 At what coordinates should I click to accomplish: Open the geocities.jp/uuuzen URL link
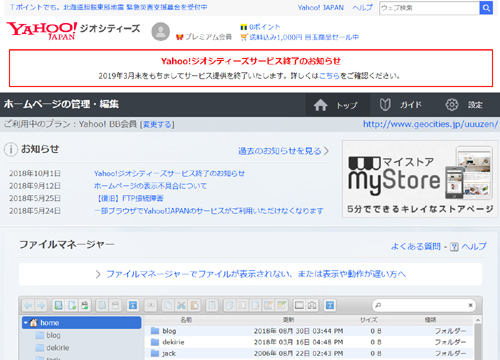pos(430,124)
